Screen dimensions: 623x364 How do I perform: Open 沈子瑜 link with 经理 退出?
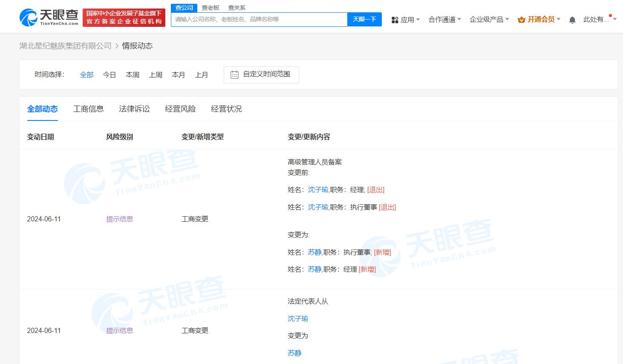click(318, 190)
